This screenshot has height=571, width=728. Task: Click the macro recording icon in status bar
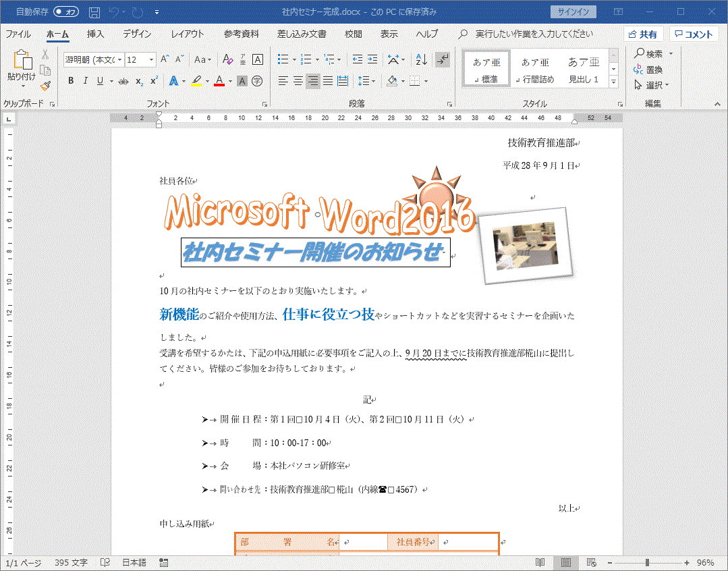[163, 563]
